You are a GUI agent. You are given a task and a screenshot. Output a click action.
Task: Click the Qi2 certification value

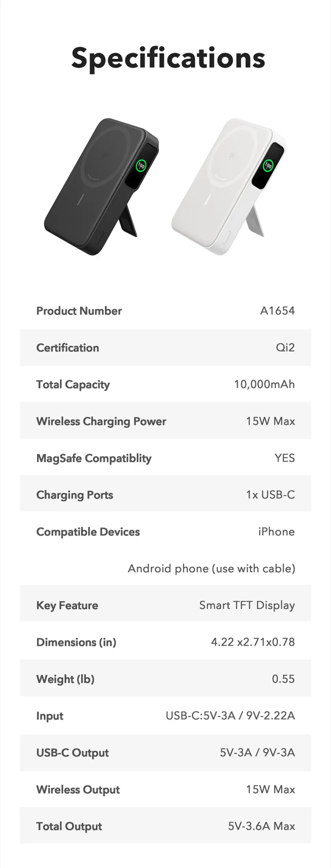[x=285, y=348]
